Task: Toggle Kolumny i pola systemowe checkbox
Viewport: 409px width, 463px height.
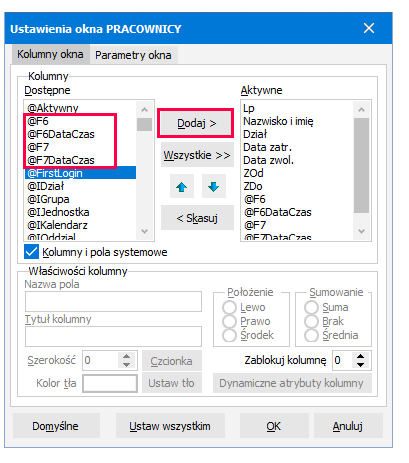Action: [31, 252]
